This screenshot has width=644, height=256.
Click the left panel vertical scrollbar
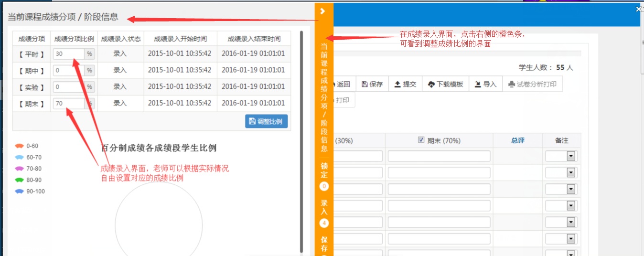301,142
